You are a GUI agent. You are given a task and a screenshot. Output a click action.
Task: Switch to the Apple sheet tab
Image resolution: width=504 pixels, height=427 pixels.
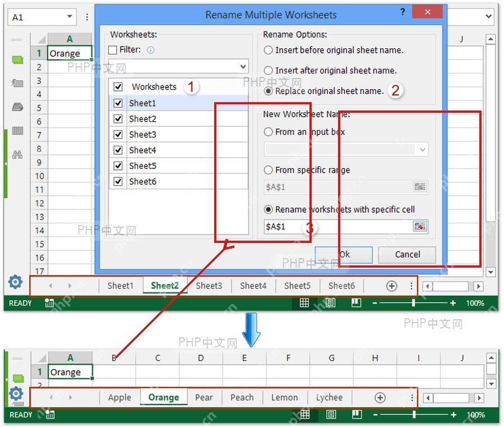coord(119,397)
